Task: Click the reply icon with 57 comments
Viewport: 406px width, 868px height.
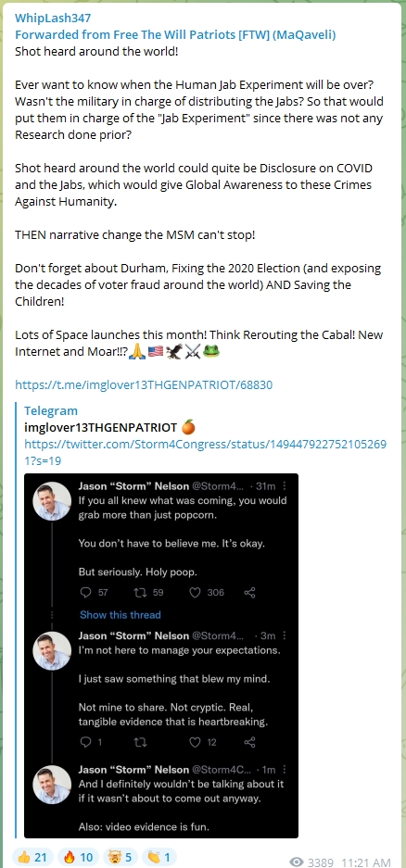Action: (x=85, y=592)
